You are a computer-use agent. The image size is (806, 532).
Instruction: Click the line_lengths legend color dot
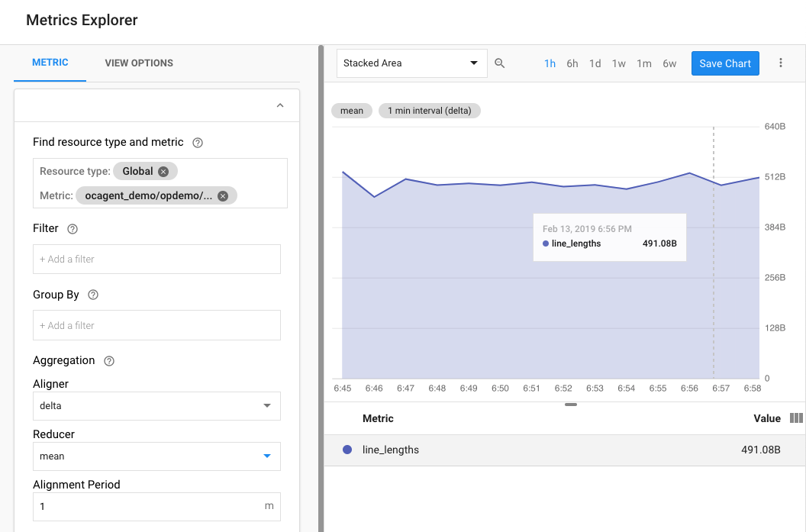[347, 450]
